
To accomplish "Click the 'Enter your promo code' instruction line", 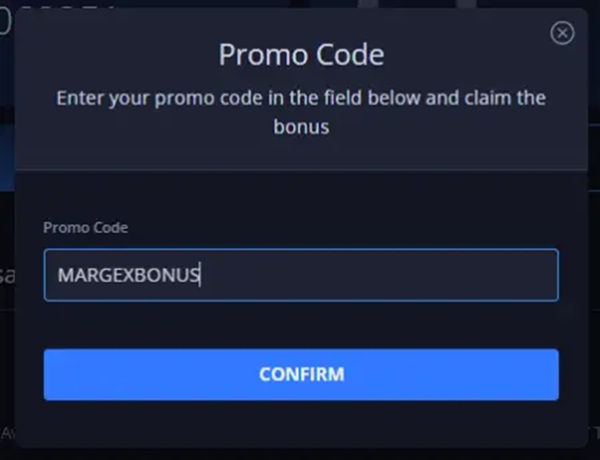I will coord(301,99).
